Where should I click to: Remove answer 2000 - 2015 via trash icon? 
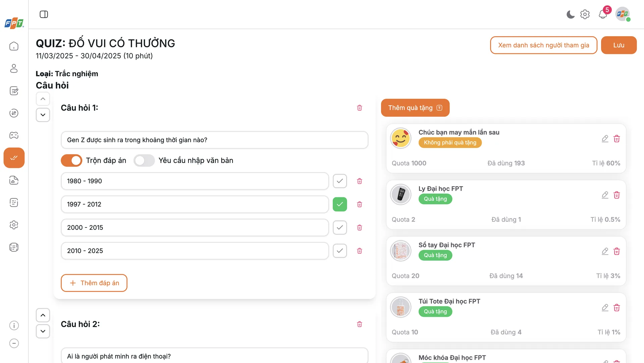click(360, 227)
